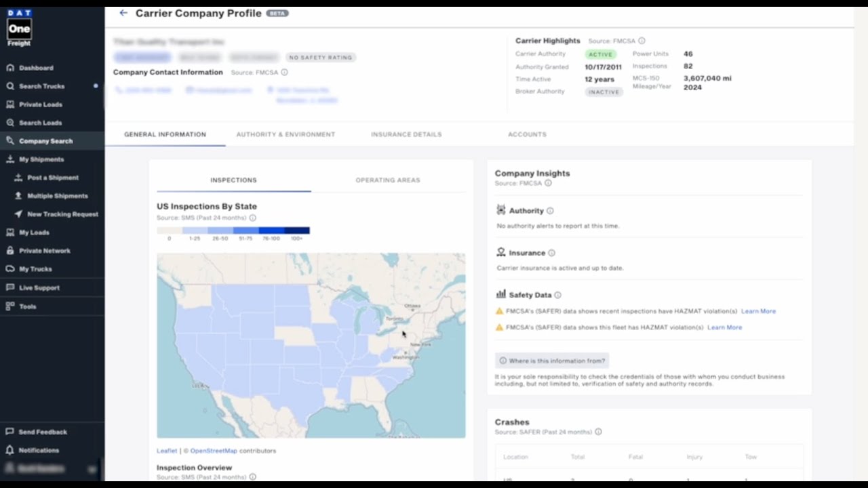Image resolution: width=868 pixels, height=488 pixels.
Task: Click the DAT One Freight logo
Action: point(19,28)
